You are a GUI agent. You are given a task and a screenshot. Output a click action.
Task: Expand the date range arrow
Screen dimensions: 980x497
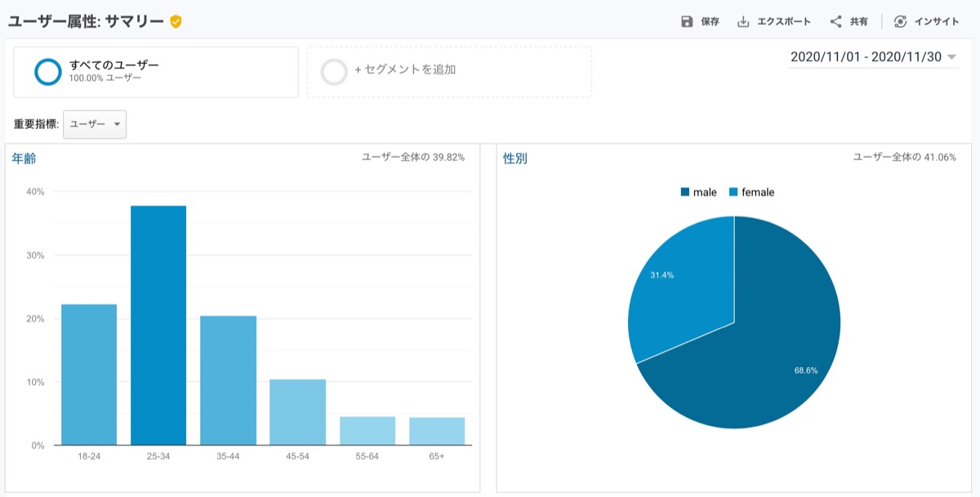[951, 57]
